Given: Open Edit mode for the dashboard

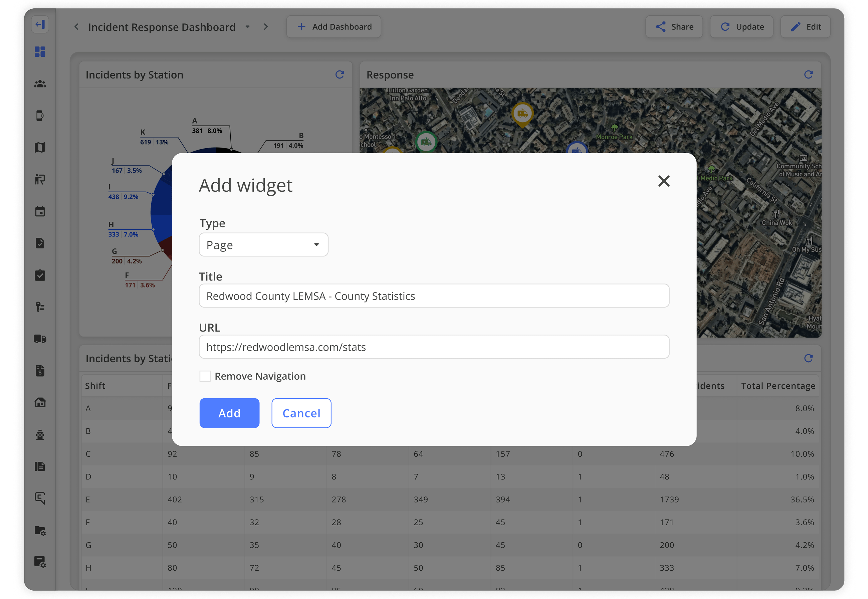Looking at the screenshot, I should point(805,26).
